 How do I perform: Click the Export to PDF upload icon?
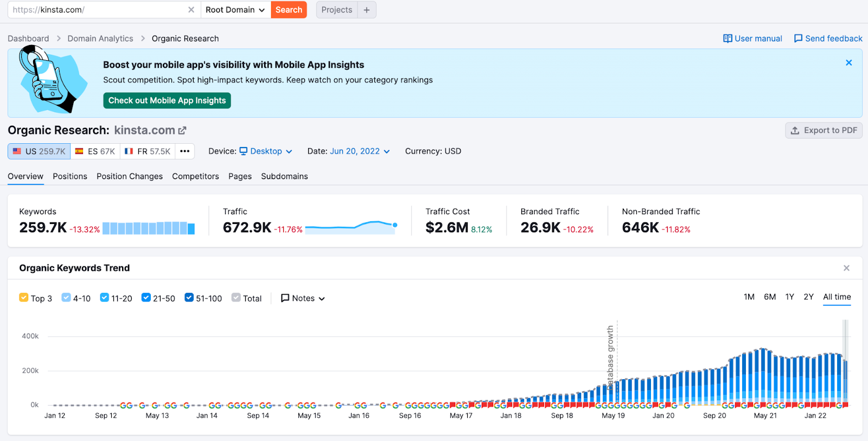(795, 131)
